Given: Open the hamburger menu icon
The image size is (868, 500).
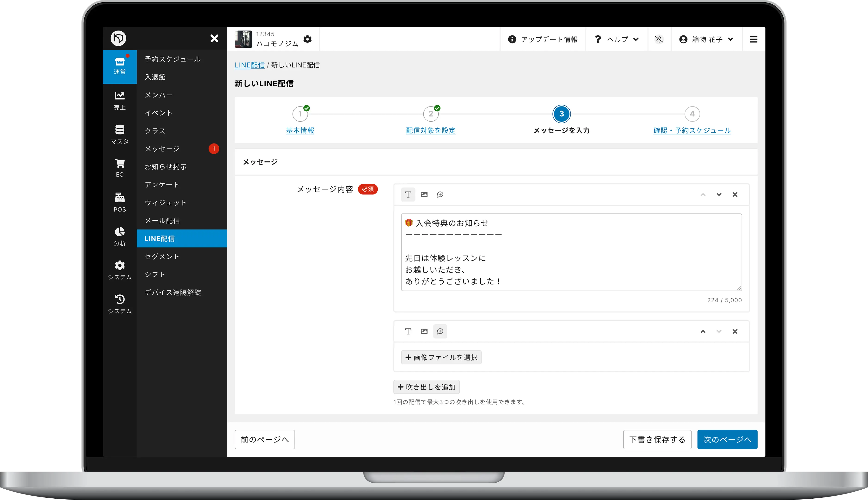Looking at the screenshot, I should 754,39.
